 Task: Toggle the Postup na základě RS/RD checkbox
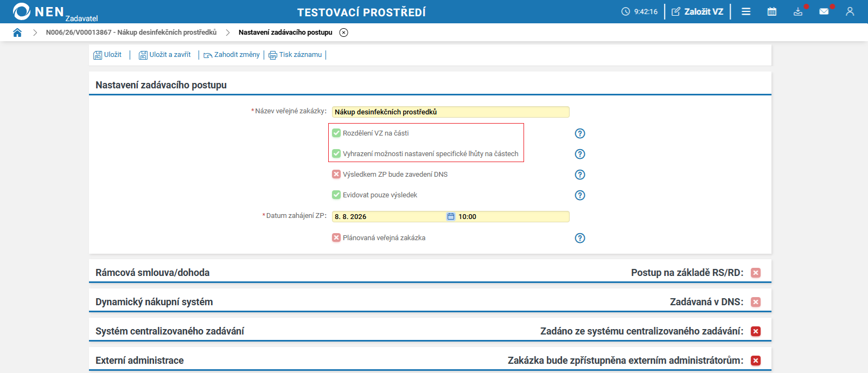(756, 273)
